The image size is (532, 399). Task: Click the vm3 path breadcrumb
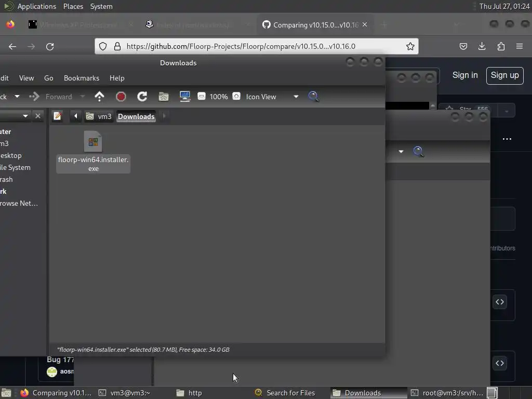[x=99, y=116]
